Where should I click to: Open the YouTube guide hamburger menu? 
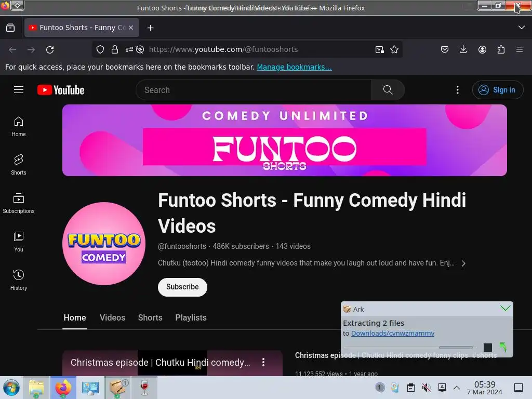(x=19, y=89)
